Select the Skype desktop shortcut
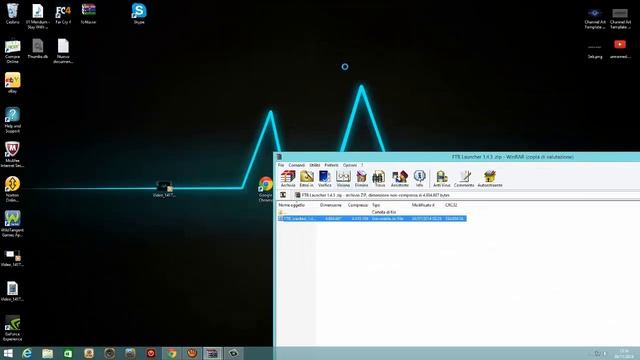640x360 pixels. click(x=139, y=13)
